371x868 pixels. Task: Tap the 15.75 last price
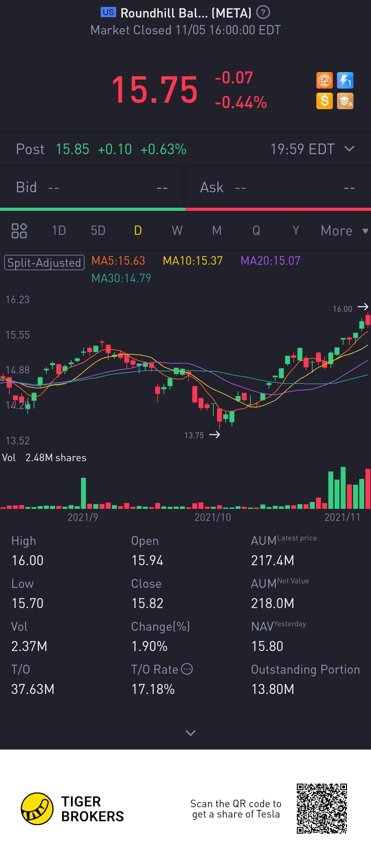(155, 90)
